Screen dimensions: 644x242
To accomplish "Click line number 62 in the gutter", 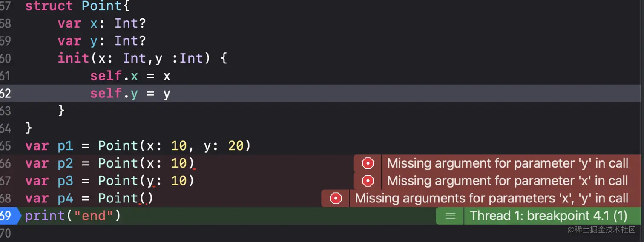I will point(6,94).
